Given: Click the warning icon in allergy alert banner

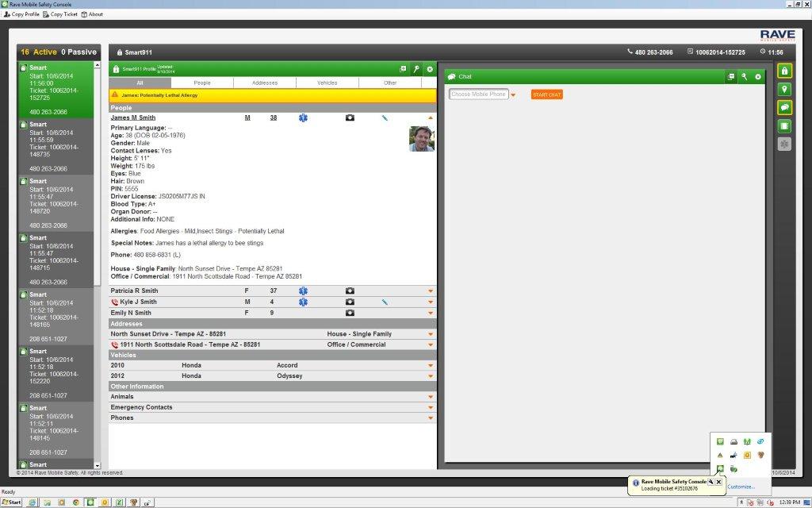Looking at the screenshot, I should [115, 95].
